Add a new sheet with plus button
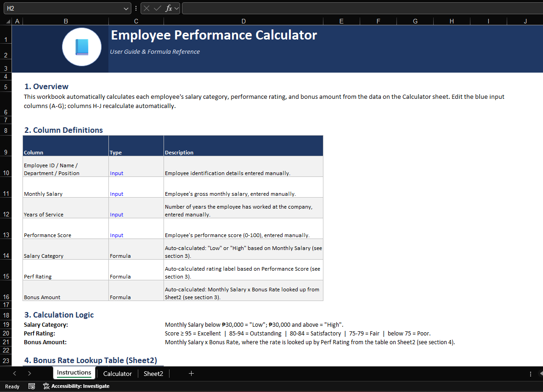Image resolution: width=543 pixels, height=392 pixels. click(x=191, y=373)
